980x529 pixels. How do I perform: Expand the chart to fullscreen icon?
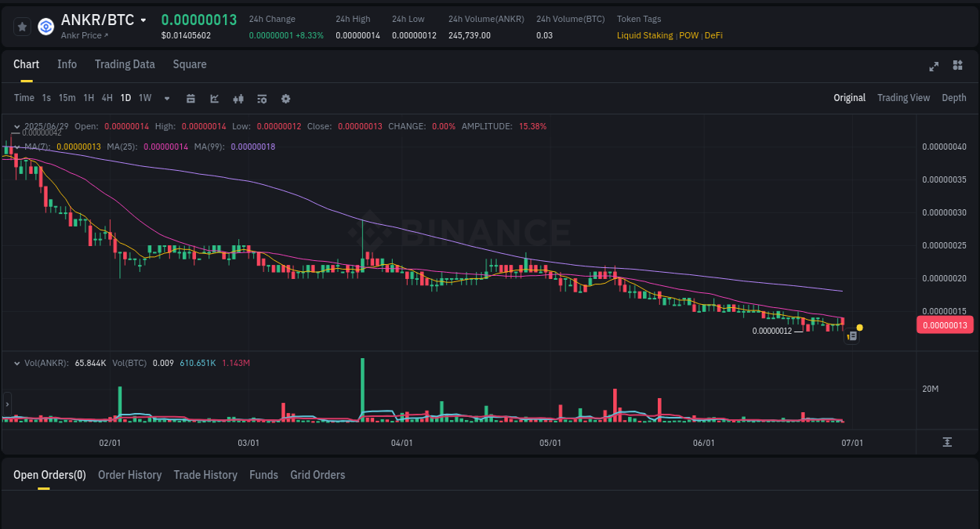(933, 67)
